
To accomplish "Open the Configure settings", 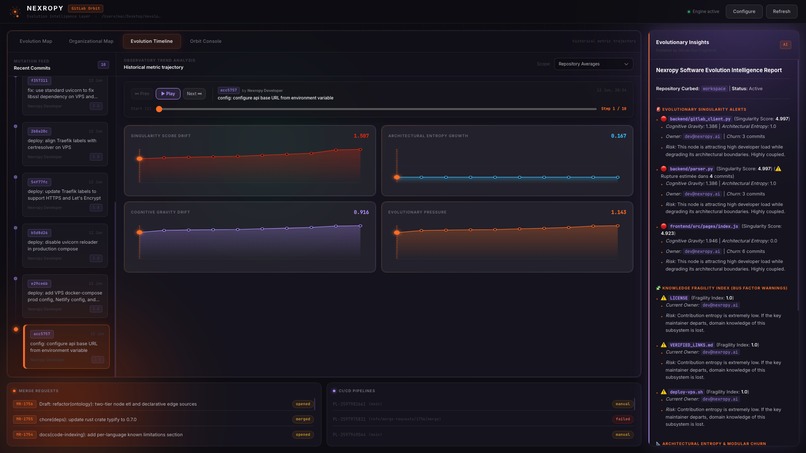I will pyautogui.click(x=744, y=11).
